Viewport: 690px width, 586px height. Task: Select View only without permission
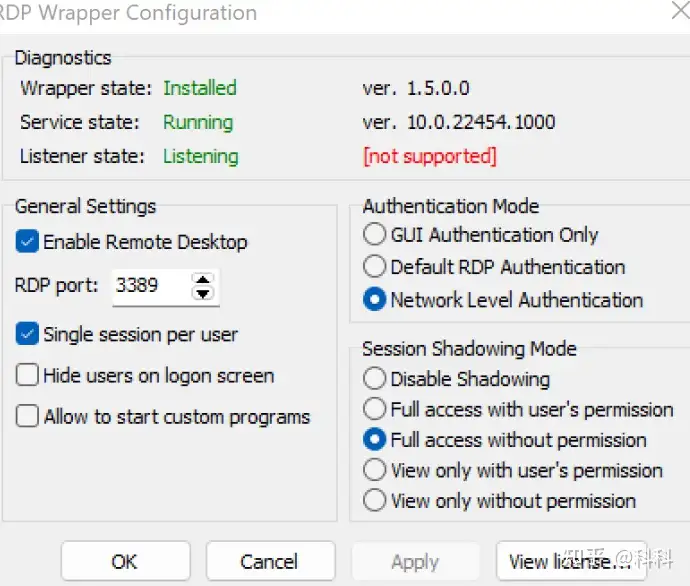click(374, 500)
